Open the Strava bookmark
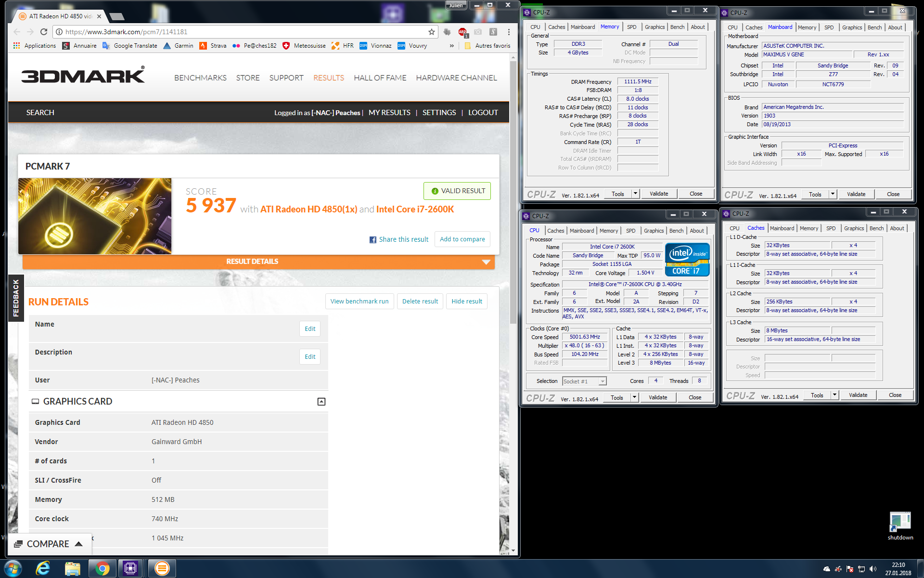This screenshot has width=924, height=578. (x=213, y=46)
